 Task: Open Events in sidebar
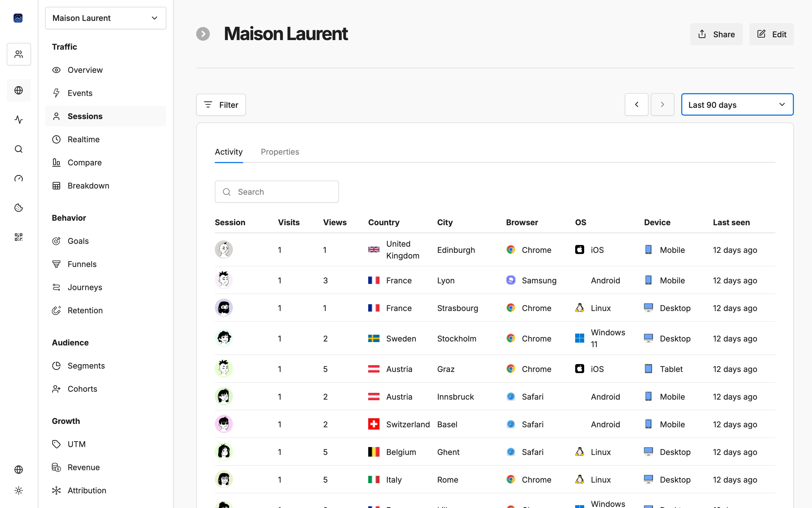tap(106, 93)
